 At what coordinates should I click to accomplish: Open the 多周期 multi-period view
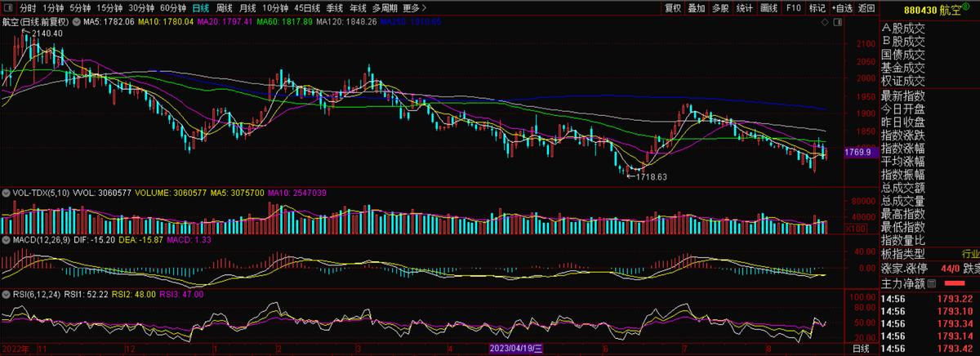click(385, 7)
